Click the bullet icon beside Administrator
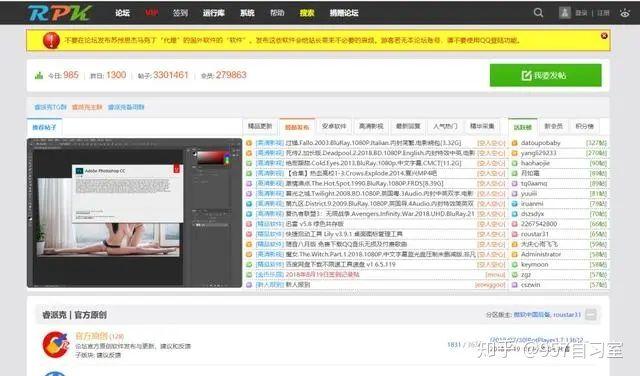 click(514, 254)
